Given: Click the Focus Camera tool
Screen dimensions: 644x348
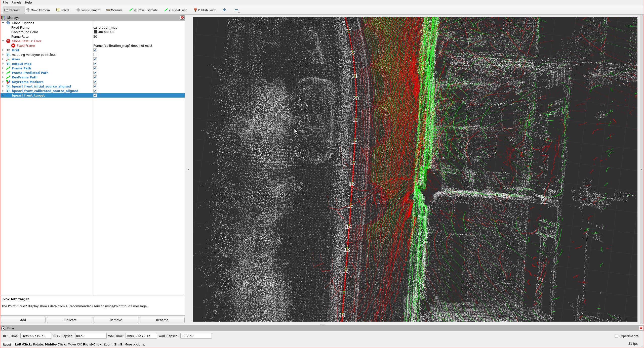Looking at the screenshot, I should coord(88,10).
